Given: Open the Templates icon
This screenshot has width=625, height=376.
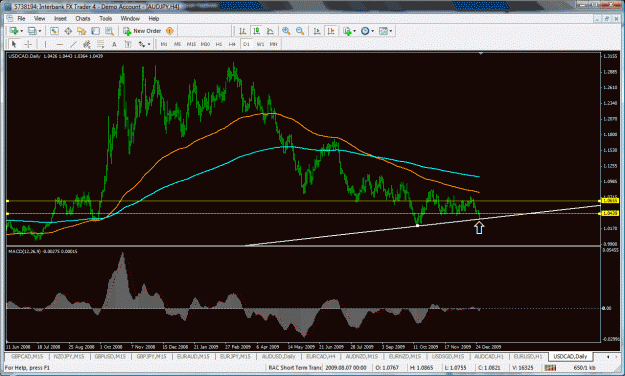Looking at the screenshot, I should point(383,31).
